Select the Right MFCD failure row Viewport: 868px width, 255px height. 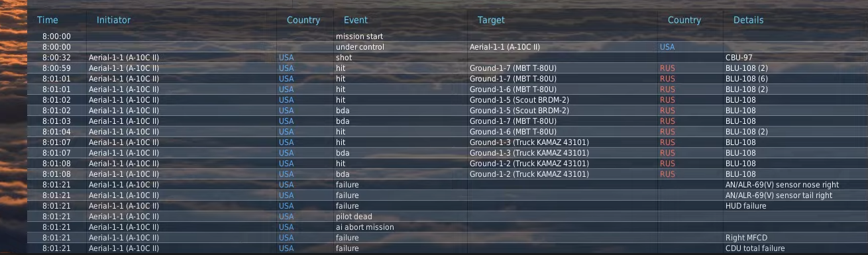pyautogui.click(x=447, y=238)
